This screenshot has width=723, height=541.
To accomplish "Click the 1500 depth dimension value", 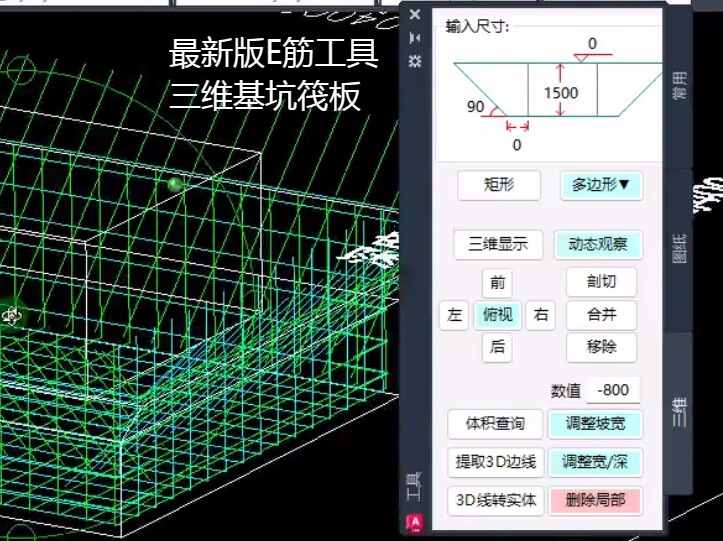I will (x=560, y=94).
